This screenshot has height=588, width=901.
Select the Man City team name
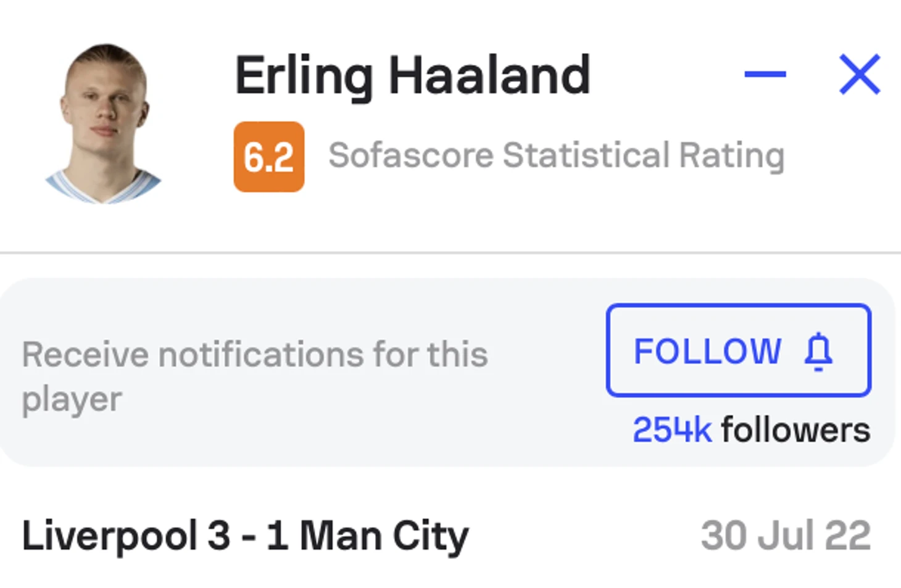click(x=384, y=536)
